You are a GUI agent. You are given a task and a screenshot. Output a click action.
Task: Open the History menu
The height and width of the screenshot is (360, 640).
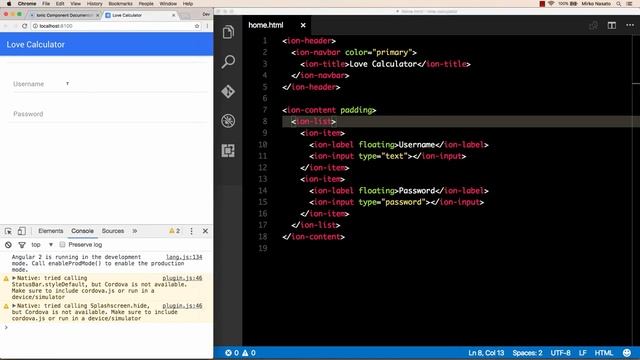[x=95, y=4]
